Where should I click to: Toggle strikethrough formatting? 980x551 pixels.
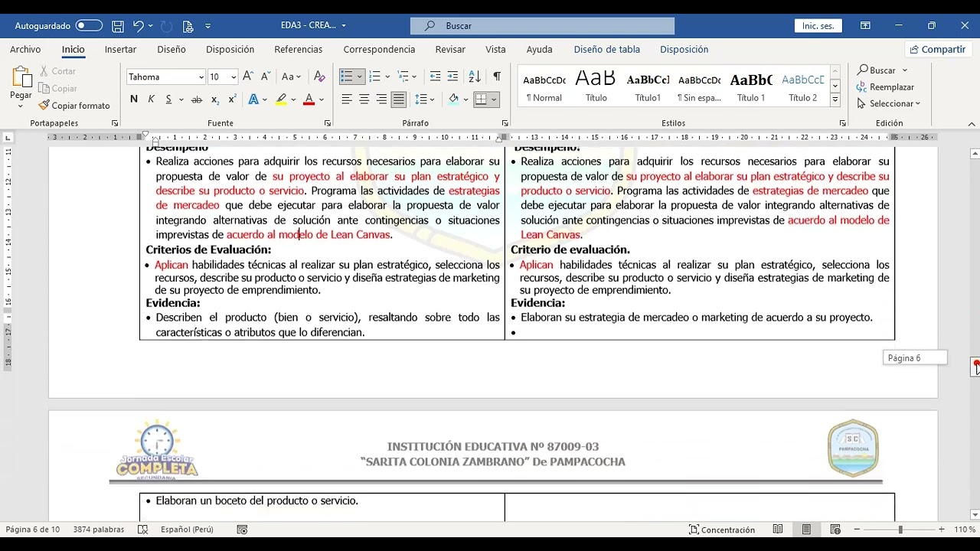(x=197, y=99)
